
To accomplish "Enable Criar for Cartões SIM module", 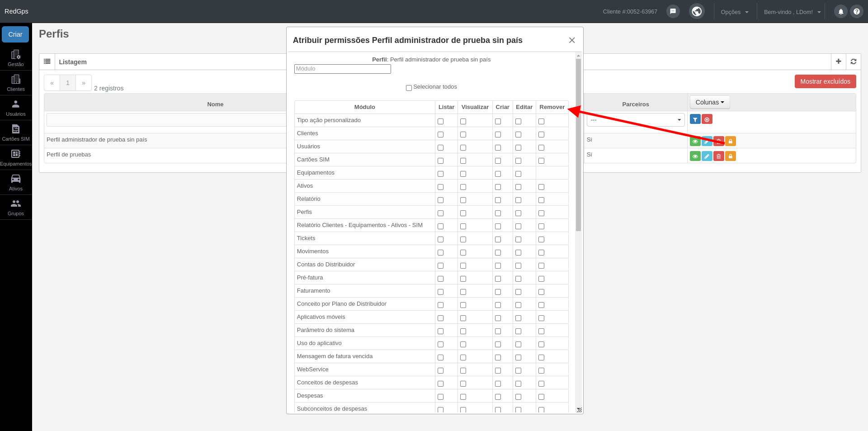I will pos(498,161).
